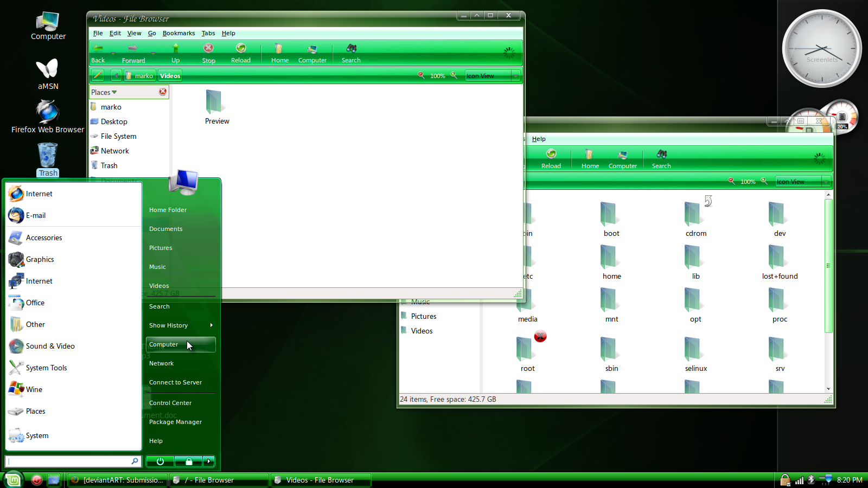Open Icon View dropdown in Videos browser

(x=493, y=75)
